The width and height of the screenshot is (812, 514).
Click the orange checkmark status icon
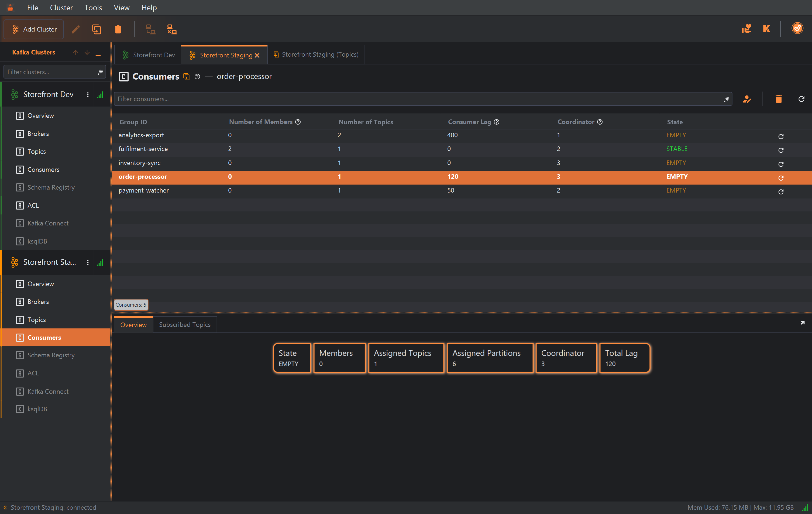(x=797, y=28)
